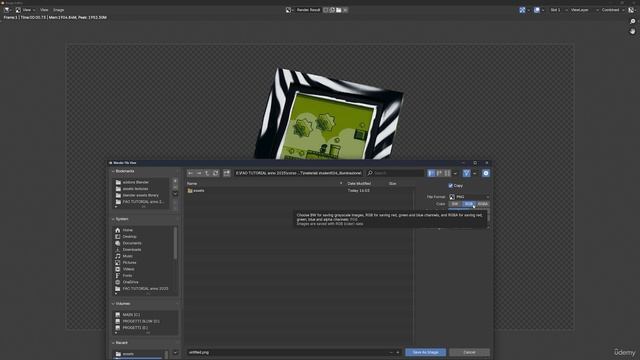Toggle the Copy checkbox

[451, 186]
